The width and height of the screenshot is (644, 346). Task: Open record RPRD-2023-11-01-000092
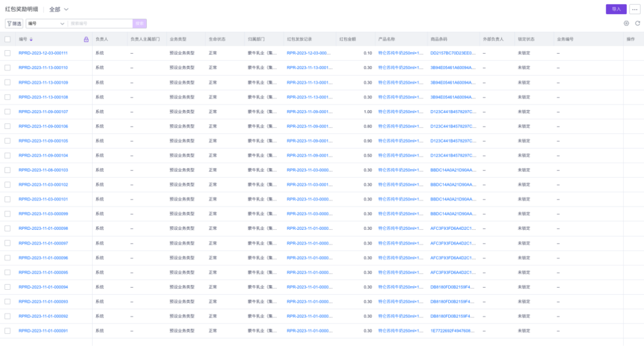pyautogui.click(x=43, y=316)
